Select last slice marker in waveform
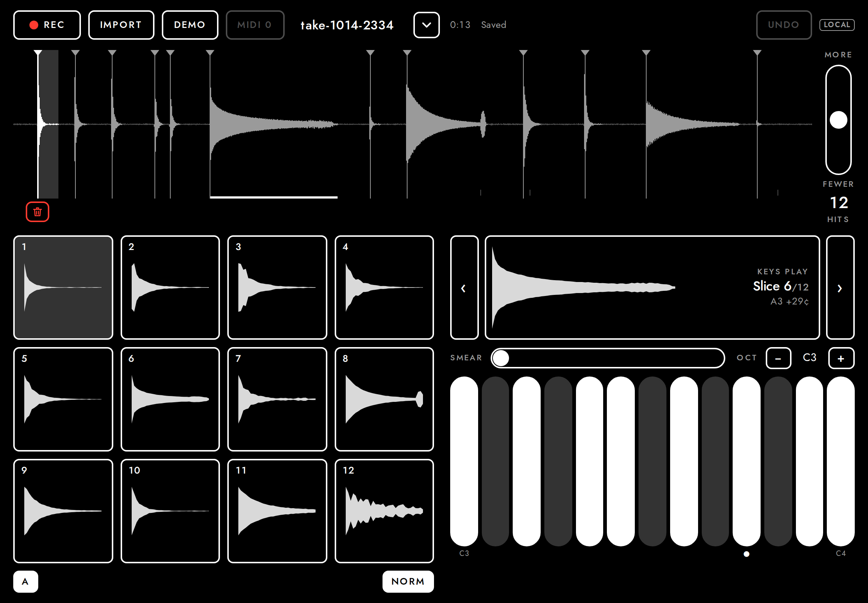The image size is (868, 603). 757,53
